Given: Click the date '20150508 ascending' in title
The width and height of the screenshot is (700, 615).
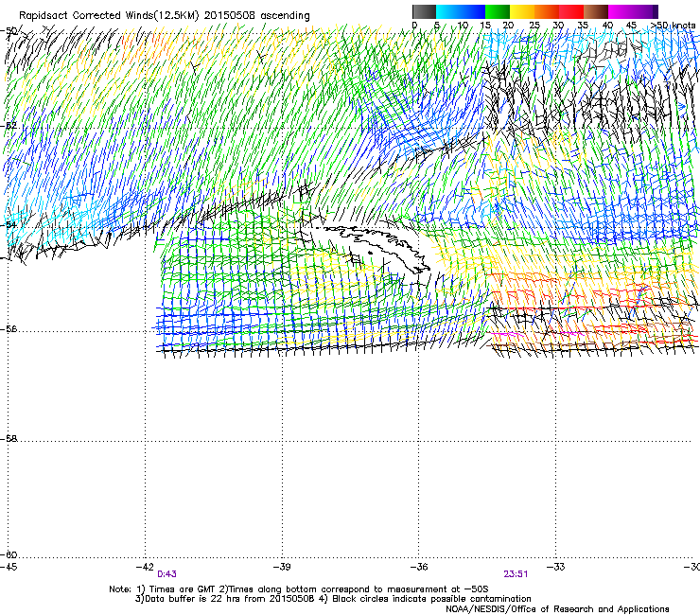Looking at the screenshot, I should (x=256, y=15).
